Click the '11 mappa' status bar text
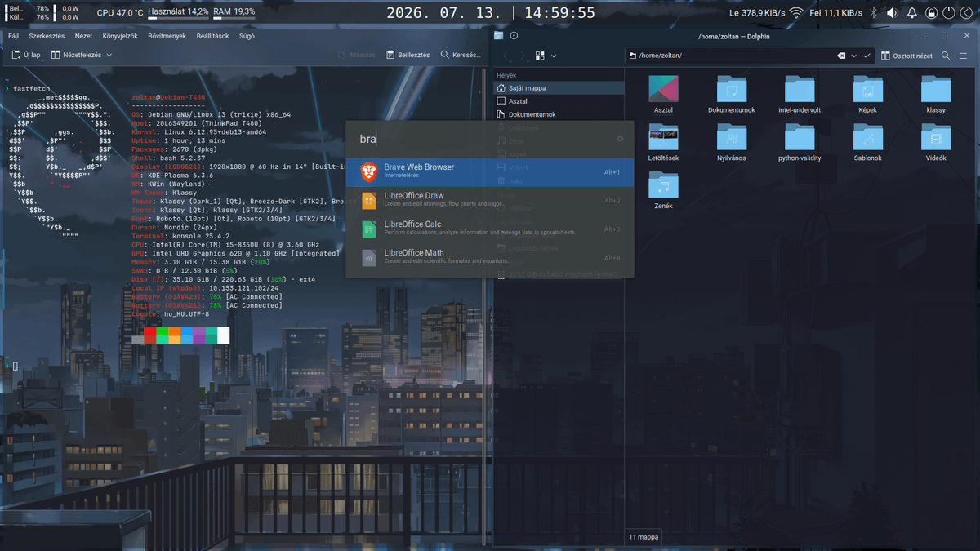Viewport: 980px width, 551px height. tap(644, 537)
